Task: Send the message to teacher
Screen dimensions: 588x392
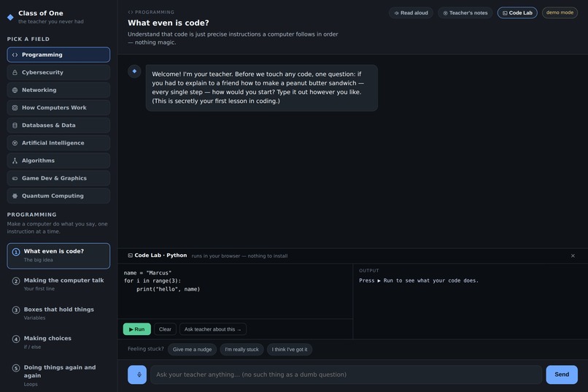Action: click(562, 374)
